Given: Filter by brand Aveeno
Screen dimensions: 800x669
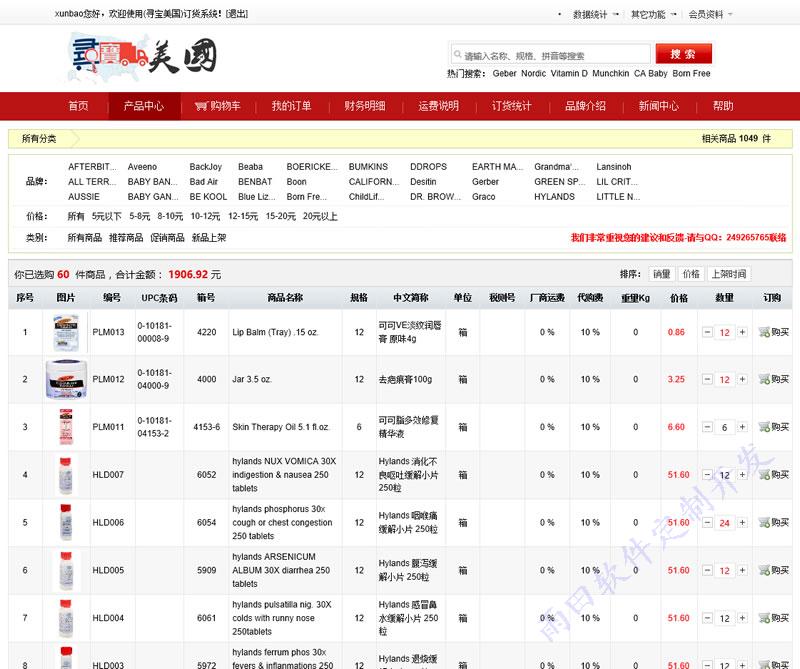Looking at the screenshot, I should [142, 167].
